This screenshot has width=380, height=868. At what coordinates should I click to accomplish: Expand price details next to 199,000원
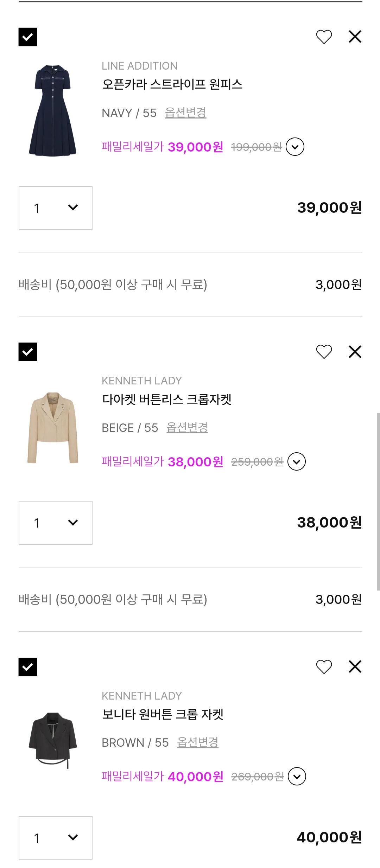(295, 147)
